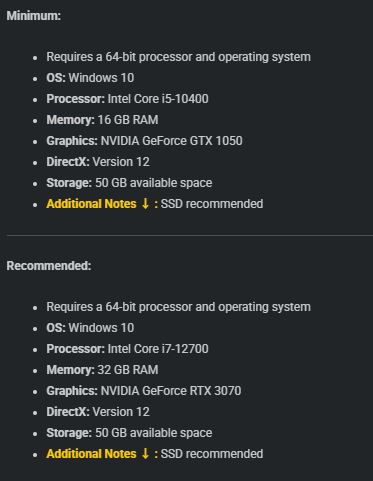The height and width of the screenshot is (481, 373).
Task: Click Minimum Storage 50 GB available space
Action: tap(129, 183)
